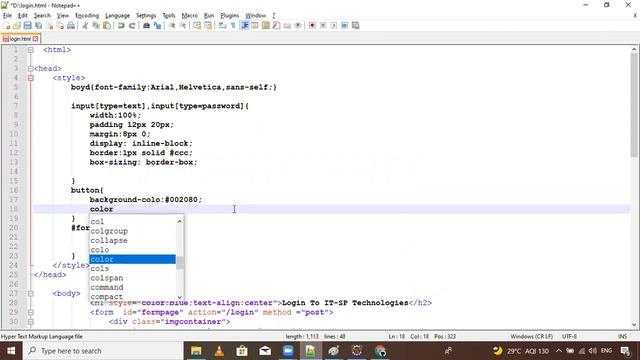
Task: Click the Save All toolbar icon
Action: click(38, 25)
